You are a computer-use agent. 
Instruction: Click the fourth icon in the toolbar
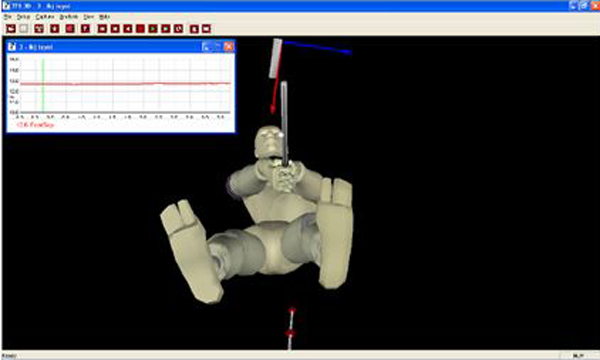tap(54, 29)
